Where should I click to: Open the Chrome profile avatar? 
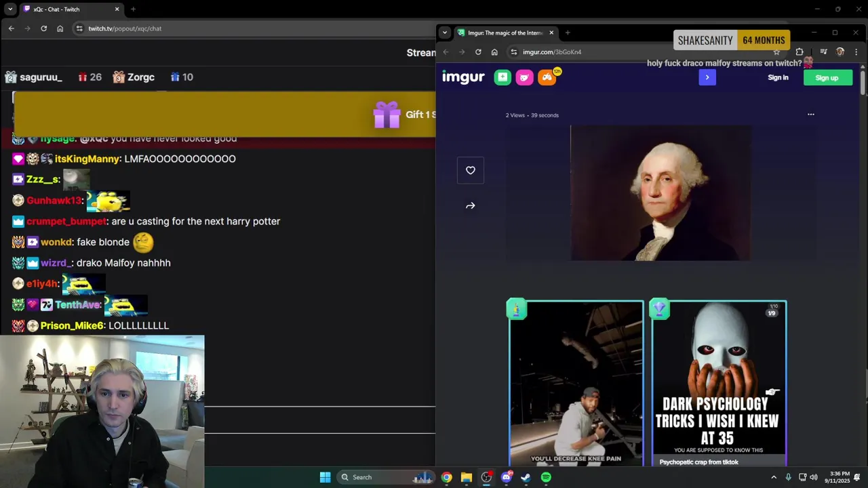(x=840, y=52)
